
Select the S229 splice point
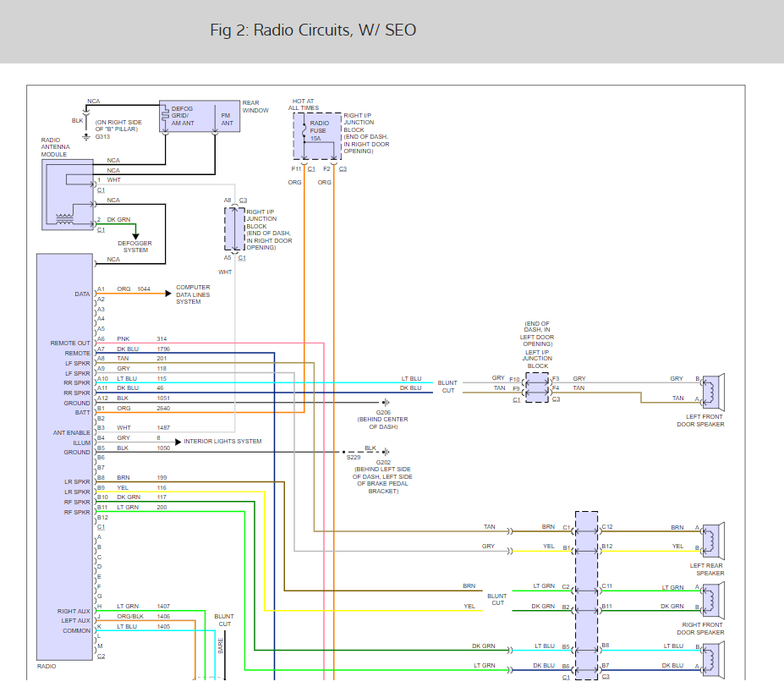[343, 452]
